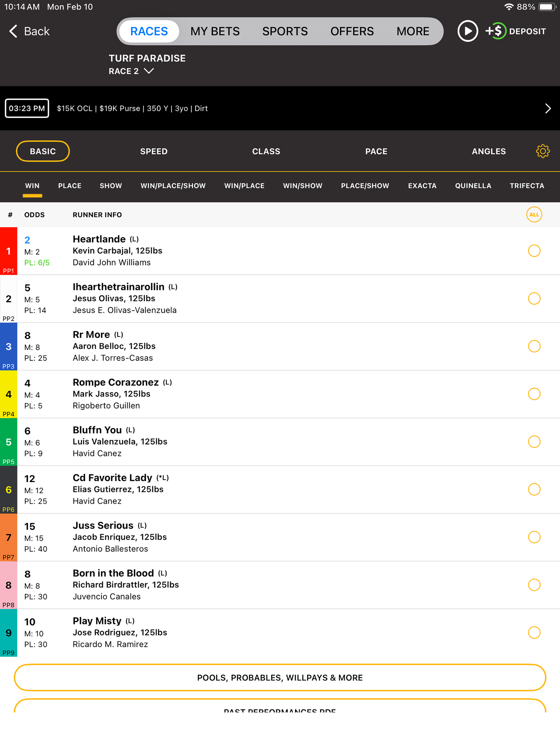Open the SPORTS tab

285,31
